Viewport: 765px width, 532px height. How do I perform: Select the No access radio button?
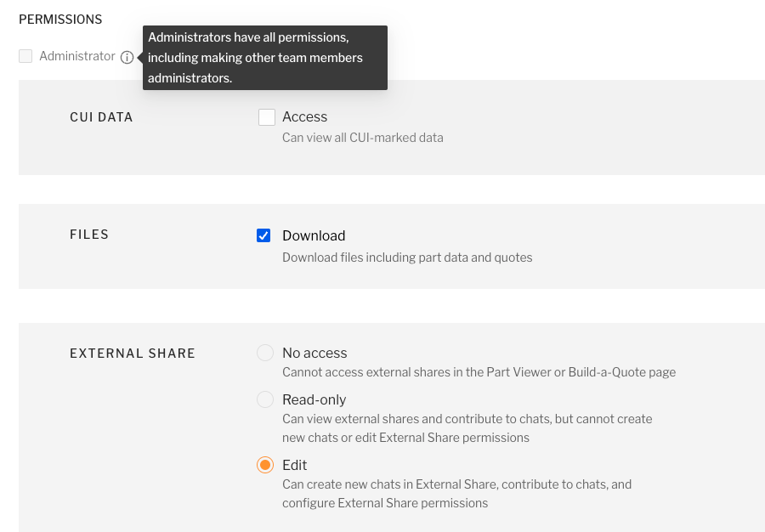(265, 353)
